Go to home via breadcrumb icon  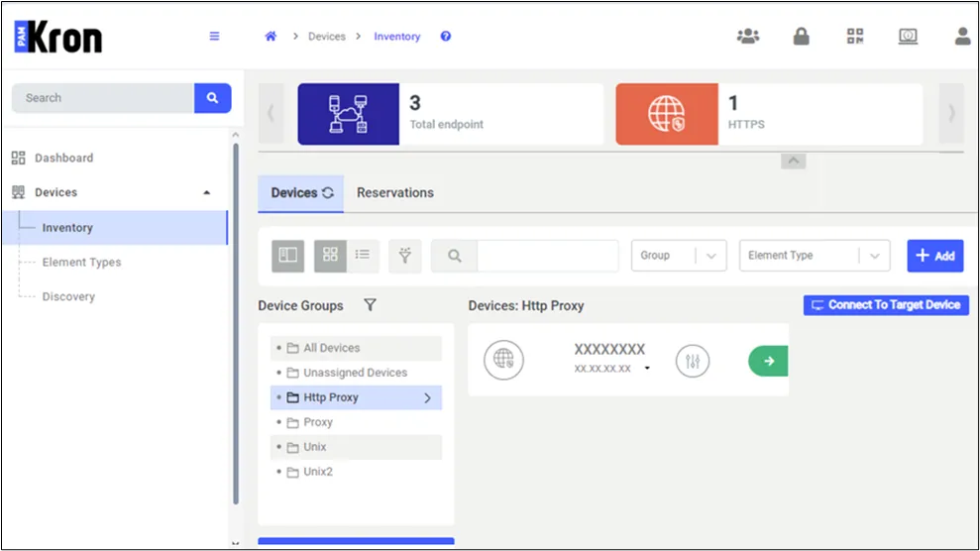click(271, 37)
